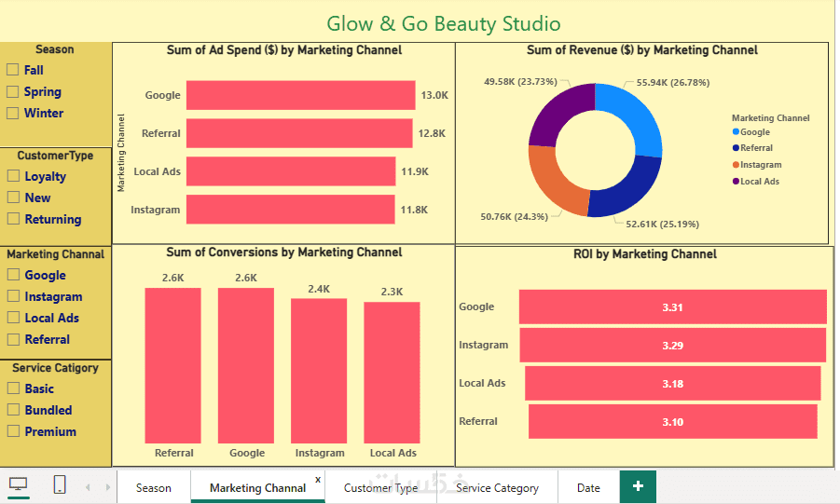This screenshot has height=504, width=840.
Task: Open the Service Category page tab
Action: click(x=497, y=487)
